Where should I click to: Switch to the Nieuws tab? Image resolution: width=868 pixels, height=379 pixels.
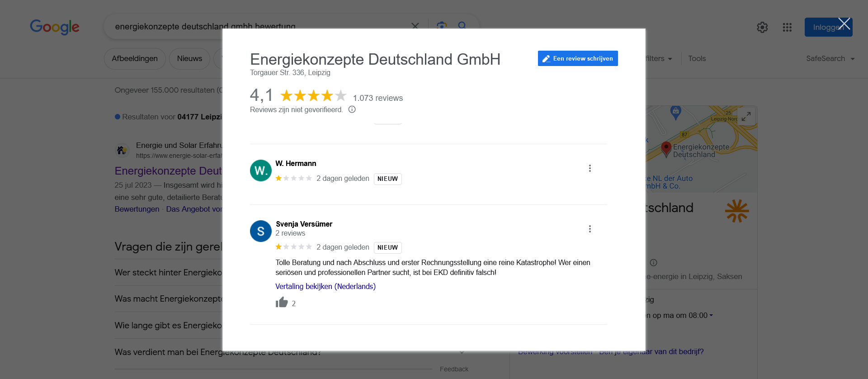(189, 59)
